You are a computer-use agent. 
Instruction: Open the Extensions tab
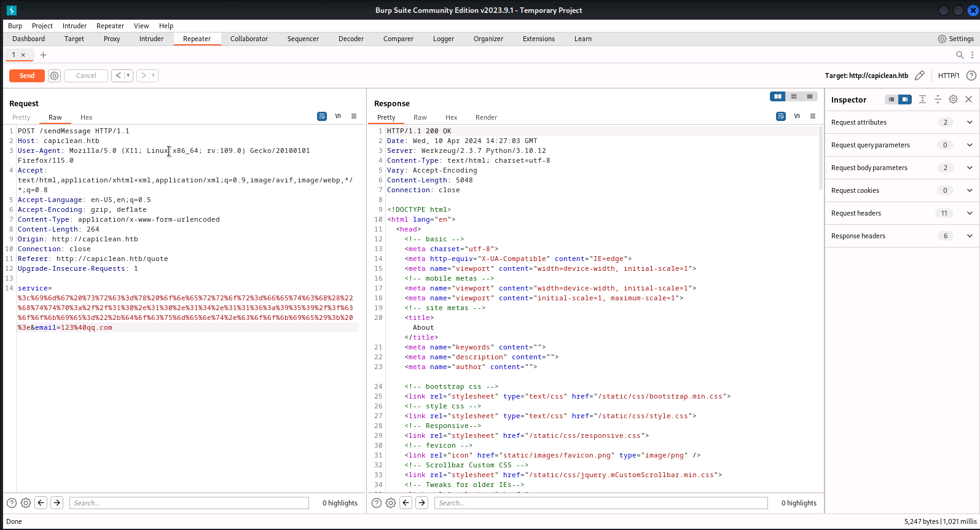tap(539, 39)
